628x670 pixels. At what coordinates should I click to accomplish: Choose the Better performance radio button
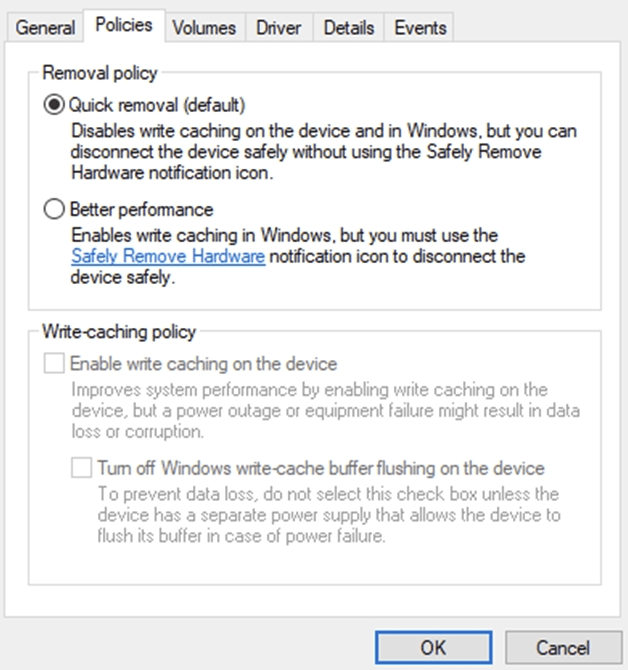(x=54, y=209)
